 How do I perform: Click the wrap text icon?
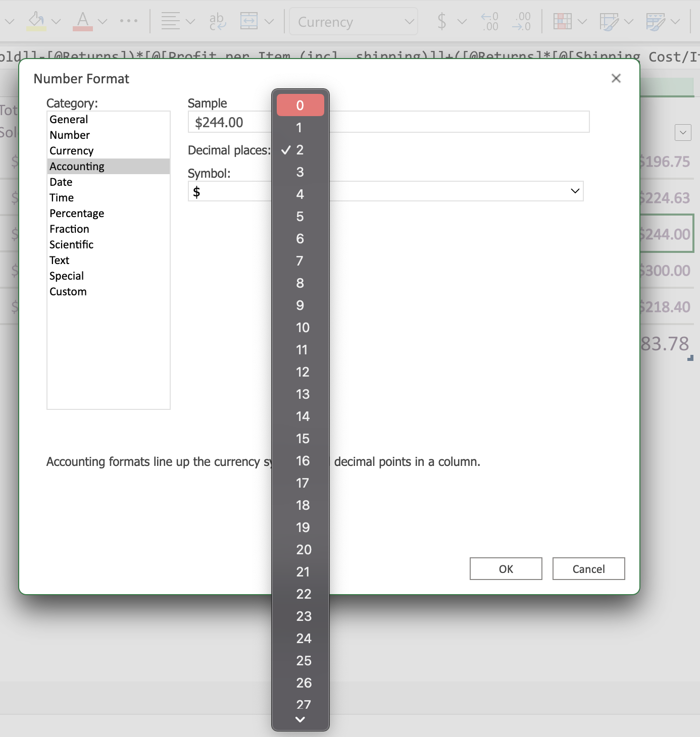[x=217, y=21]
